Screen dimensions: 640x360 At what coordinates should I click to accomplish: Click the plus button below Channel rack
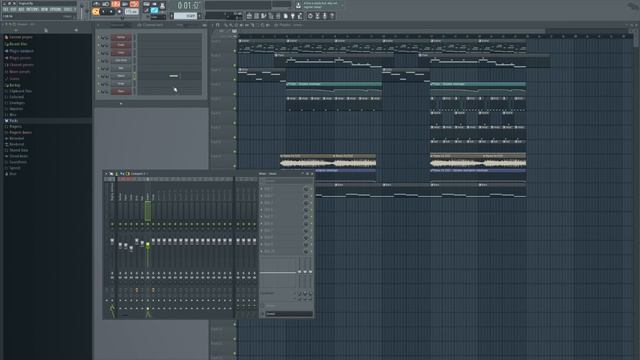121,104
